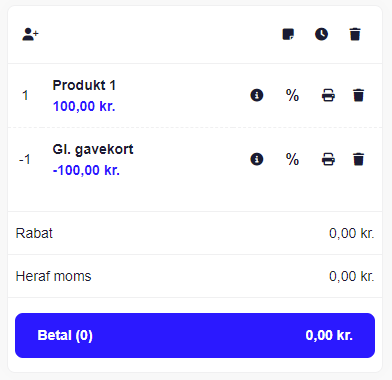The height and width of the screenshot is (380, 392).
Task: Open the note icon in the header
Action: coord(288,34)
